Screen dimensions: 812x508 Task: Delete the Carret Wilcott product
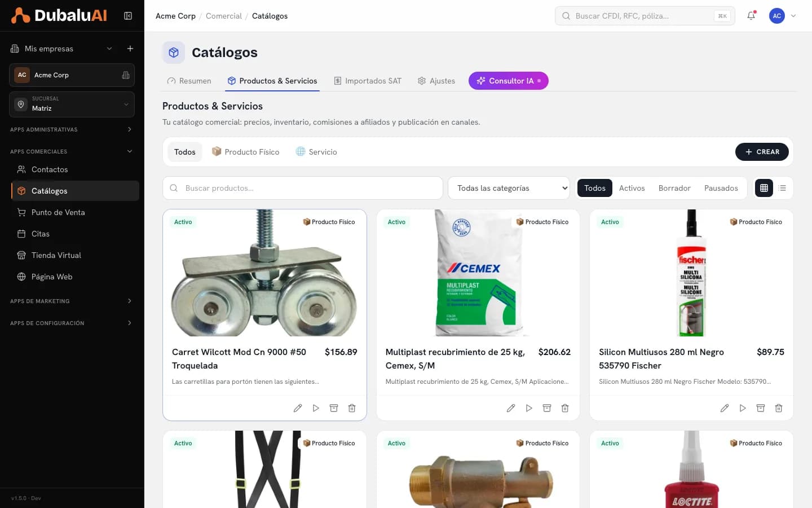352,408
